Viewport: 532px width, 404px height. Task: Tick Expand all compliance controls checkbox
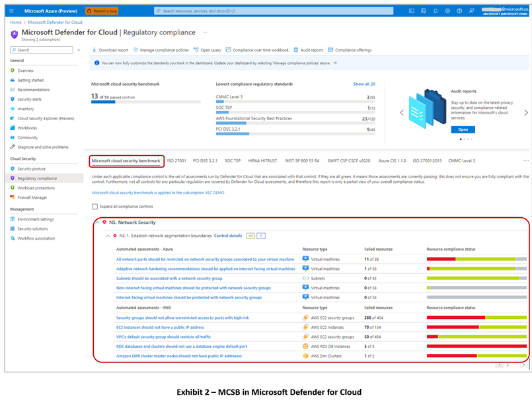tap(95, 207)
